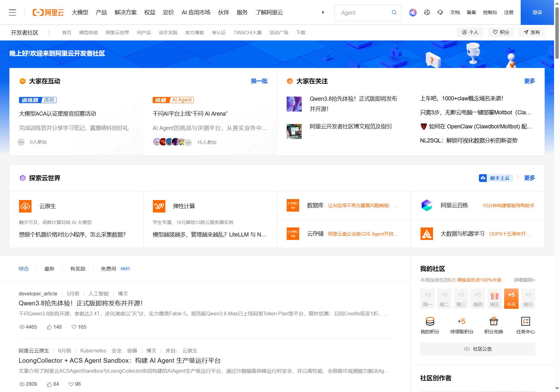The image size is (560, 392).
Task: Check in on 今天 +5 tile
Action: [x=511, y=299]
